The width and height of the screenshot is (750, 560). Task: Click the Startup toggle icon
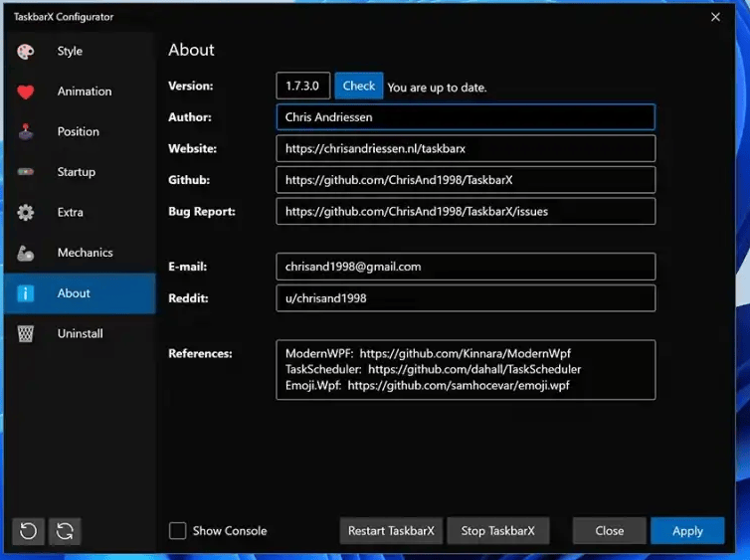tap(26, 172)
